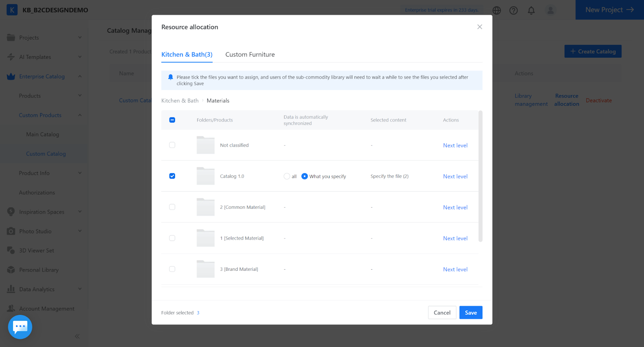Open Authorizations in sidebar
The height and width of the screenshot is (347, 644).
point(37,193)
